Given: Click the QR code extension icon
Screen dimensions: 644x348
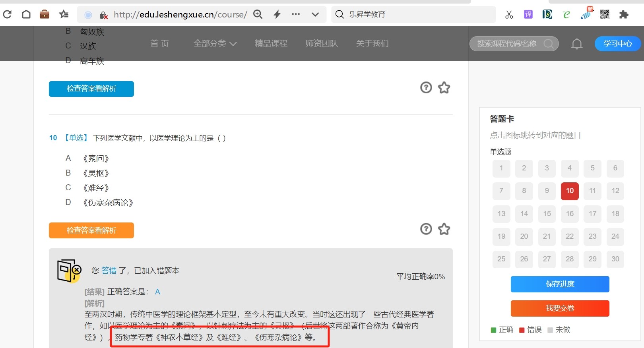Looking at the screenshot, I should [x=605, y=15].
